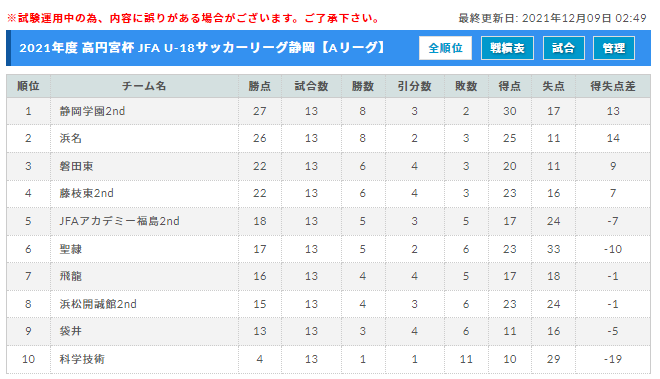Image resolution: width=660 pixels, height=379 pixels.
Task: Click JFAアカデミー福島2nd team name
Action: pos(120,221)
